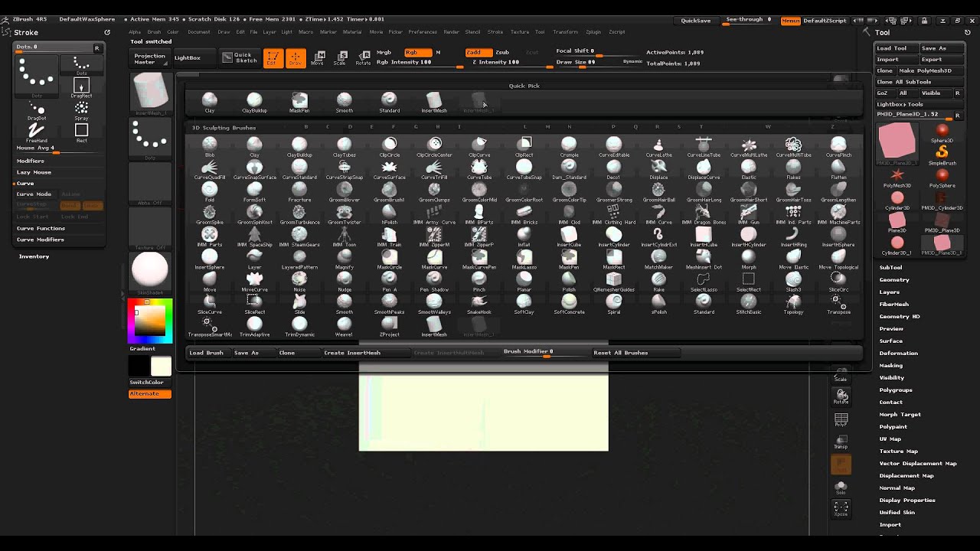The height and width of the screenshot is (551, 980).
Task: Select the MaskLasso brush
Action: point(524,258)
